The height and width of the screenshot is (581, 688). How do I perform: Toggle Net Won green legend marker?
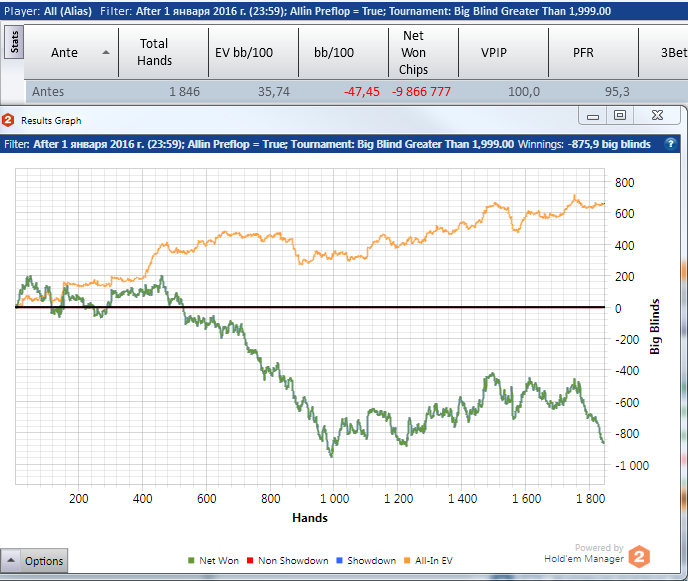pos(191,560)
